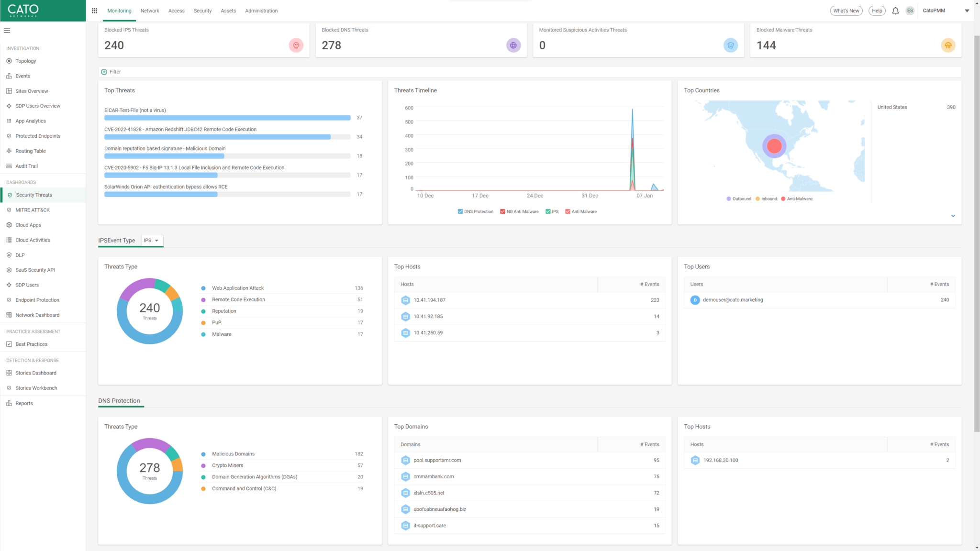Open the Cloud Apps dashboard

(28, 225)
